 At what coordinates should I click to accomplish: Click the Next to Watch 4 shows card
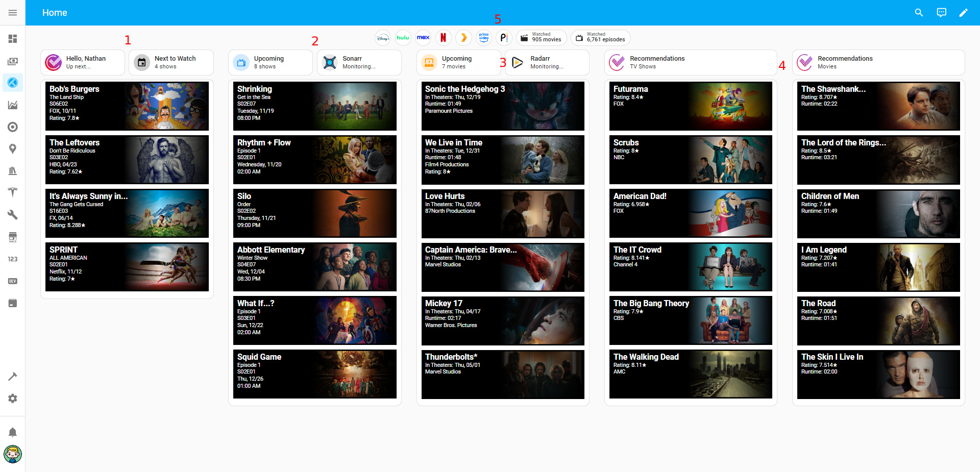point(171,62)
